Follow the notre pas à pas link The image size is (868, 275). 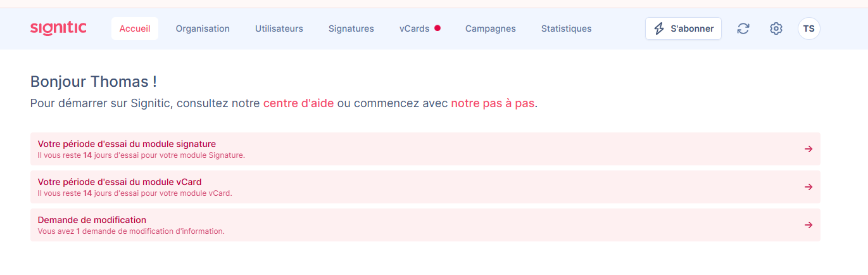[493, 103]
